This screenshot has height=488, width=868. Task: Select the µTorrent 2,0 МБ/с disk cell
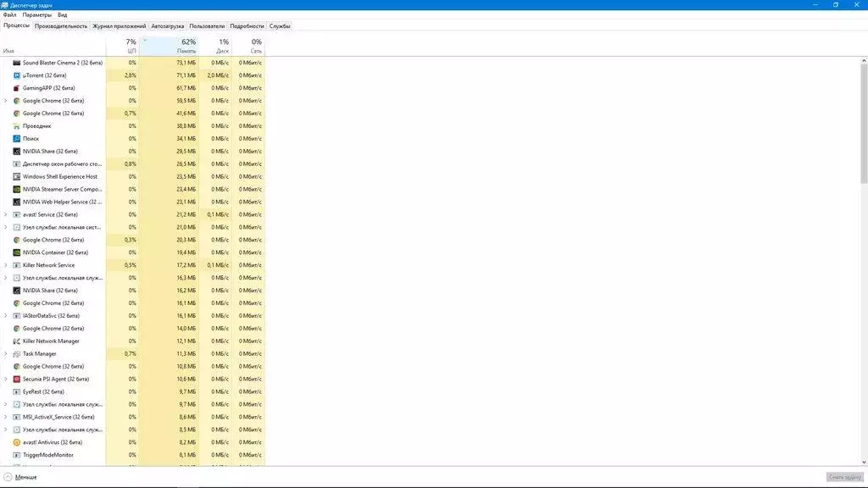(215, 75)
